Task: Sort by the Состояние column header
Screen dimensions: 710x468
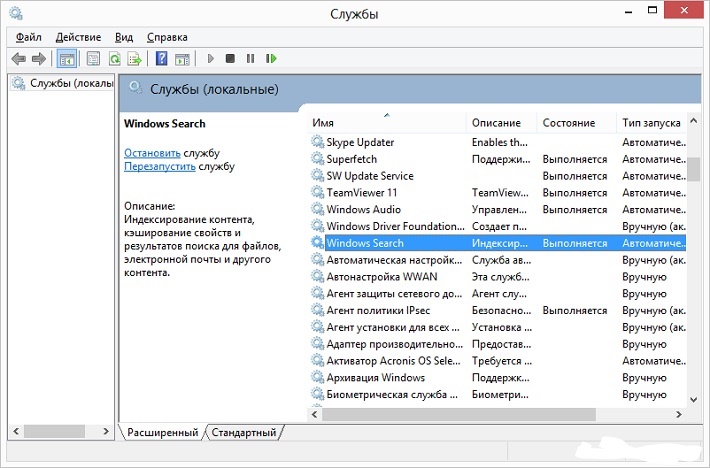Action: click(576, 123)
